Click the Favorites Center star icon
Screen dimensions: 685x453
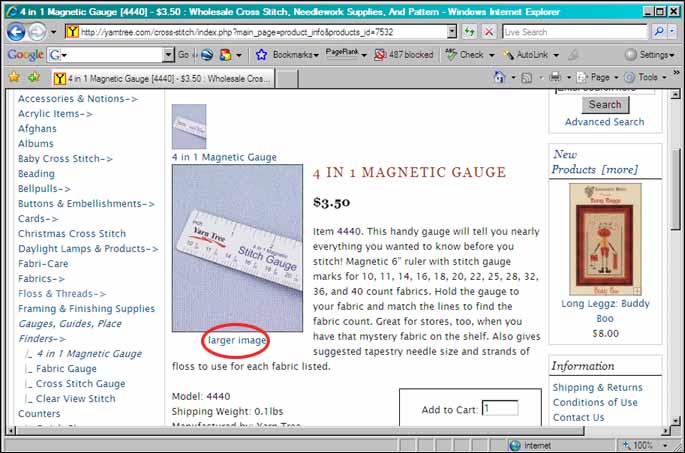(x=14, y=77)
